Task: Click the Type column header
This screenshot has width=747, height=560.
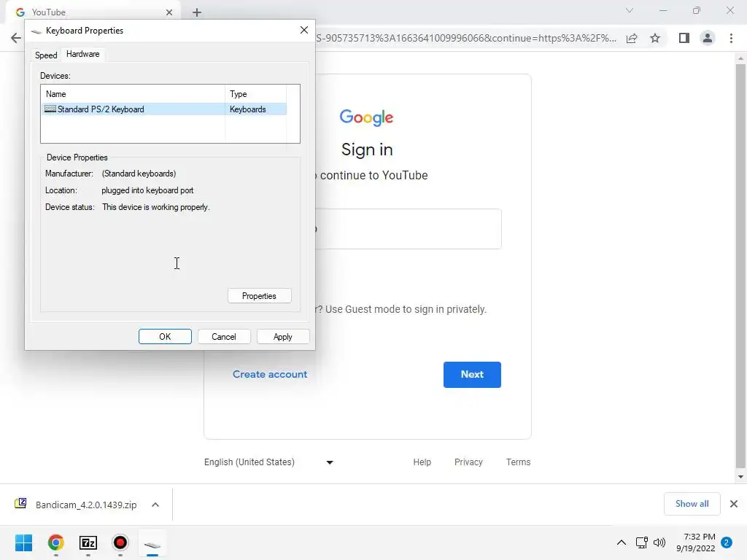Action: click(x=255, y=94)
